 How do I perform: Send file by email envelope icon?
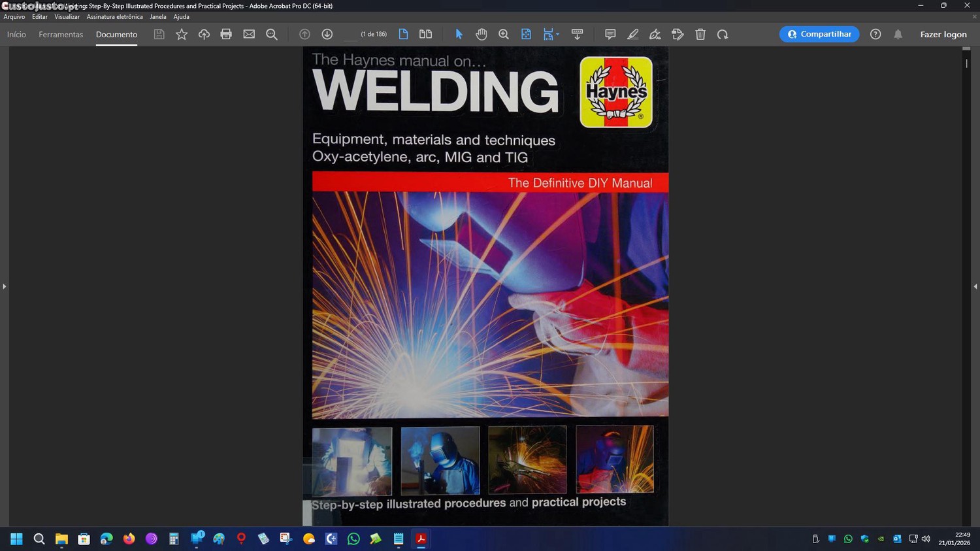(x=249, y=34)
